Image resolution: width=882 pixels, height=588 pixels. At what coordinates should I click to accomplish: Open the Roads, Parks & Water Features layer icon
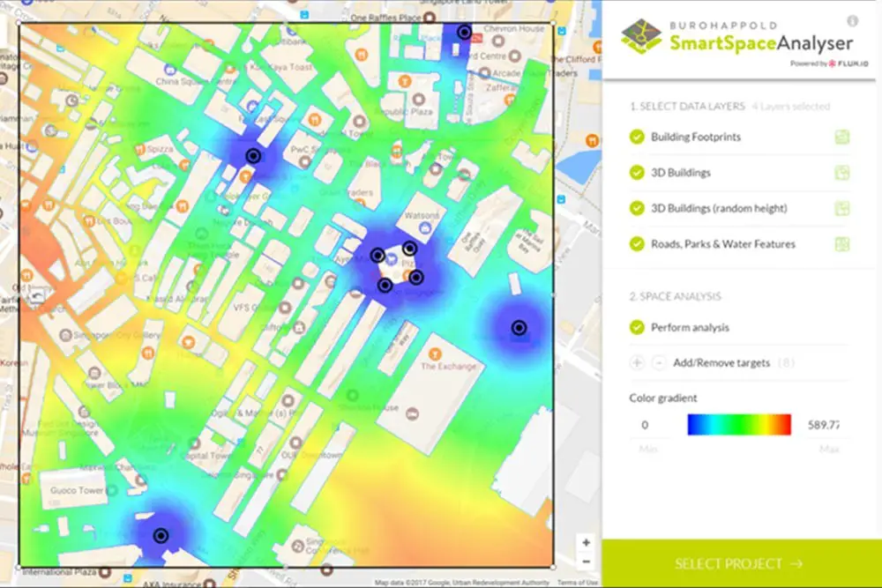(841, 244)
